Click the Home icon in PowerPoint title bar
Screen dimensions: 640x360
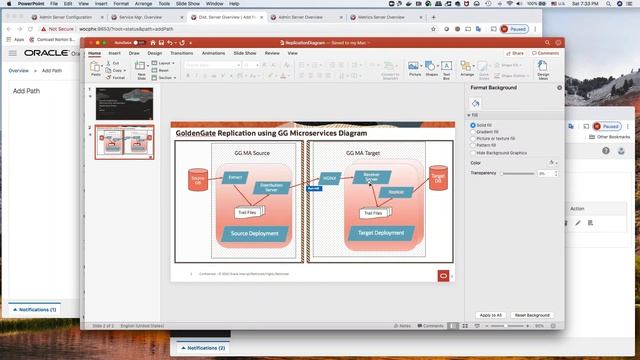click(153, 42)
